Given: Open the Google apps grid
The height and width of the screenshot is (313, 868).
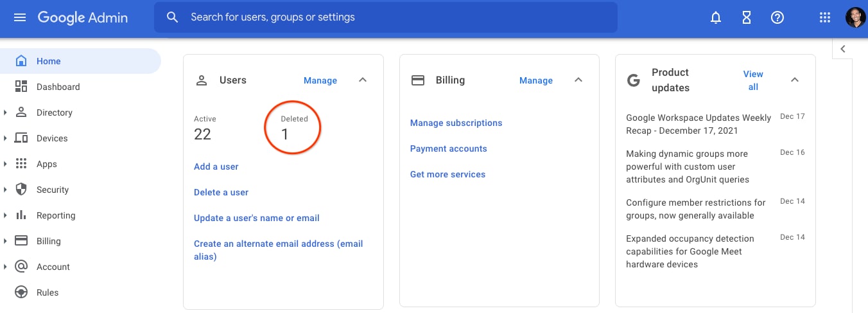Looking at the screenshot, I should pyautogui.click(x=825, y=17).
